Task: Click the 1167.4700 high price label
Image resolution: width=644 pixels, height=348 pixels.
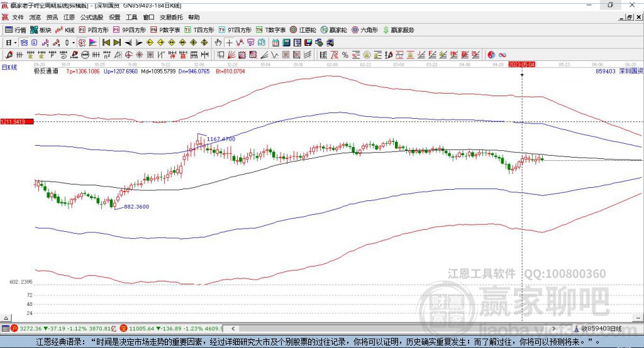Action: point(221,139)
